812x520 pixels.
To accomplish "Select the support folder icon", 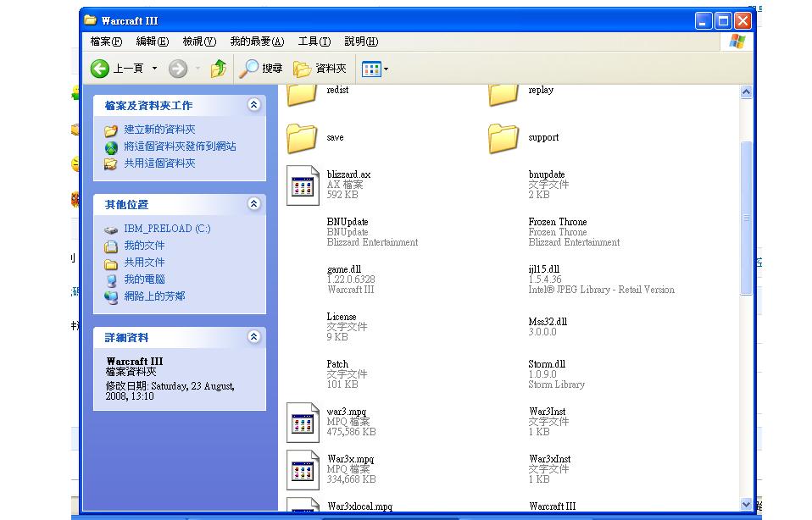I will pos(503,138).
